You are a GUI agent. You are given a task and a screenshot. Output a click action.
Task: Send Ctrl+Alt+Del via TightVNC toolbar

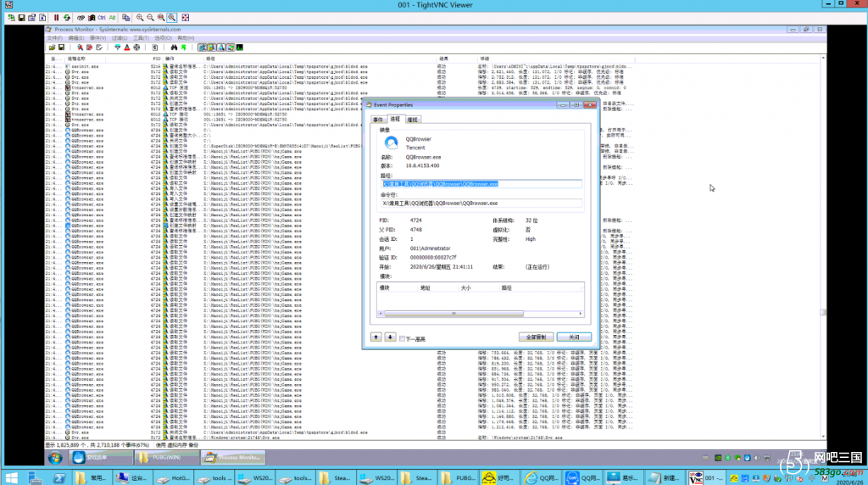[x=81, y=18]
